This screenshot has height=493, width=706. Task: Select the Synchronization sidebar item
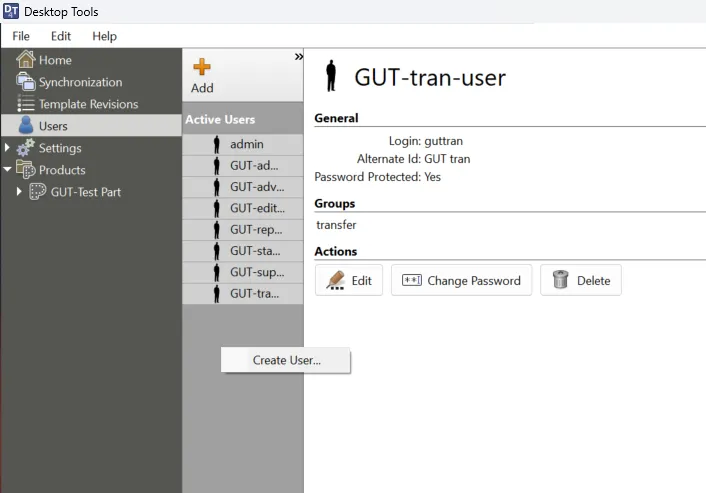[x=79, y=82]
